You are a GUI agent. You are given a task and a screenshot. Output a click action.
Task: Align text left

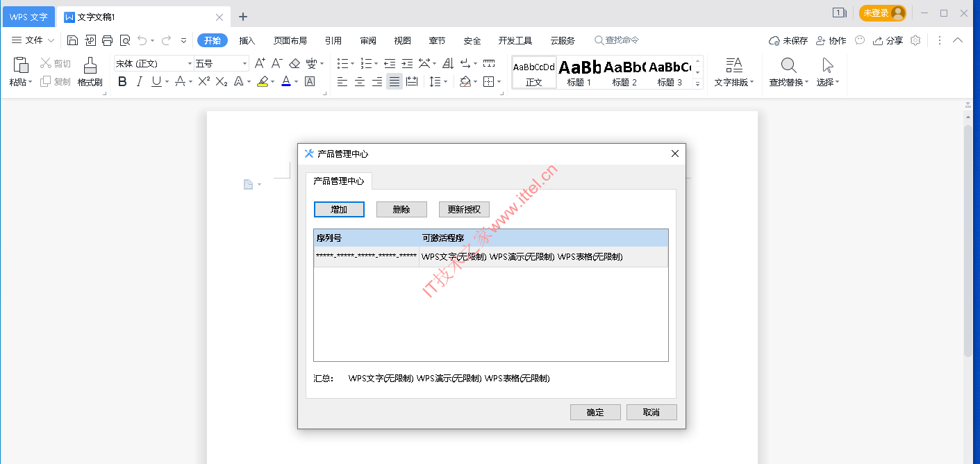point(342,82)
